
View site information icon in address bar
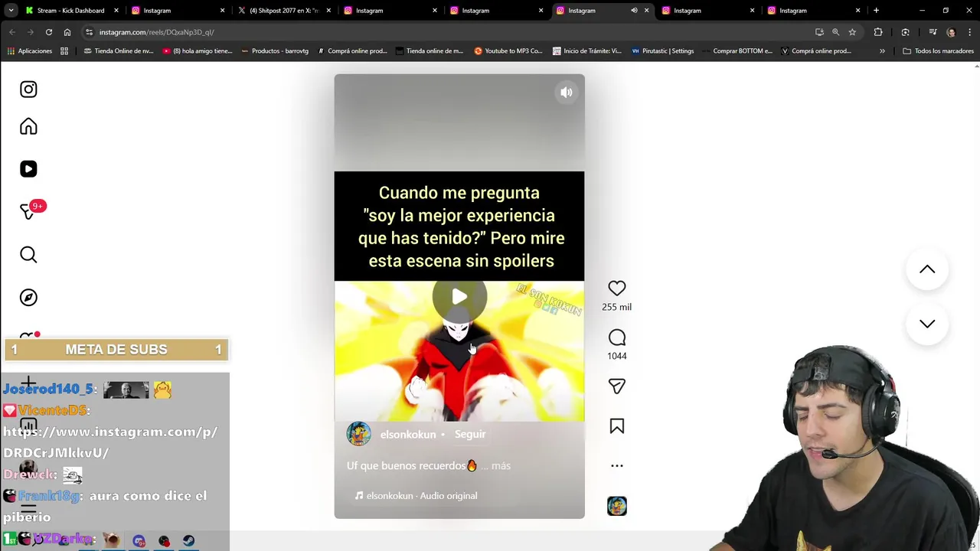tap(90, 32)
